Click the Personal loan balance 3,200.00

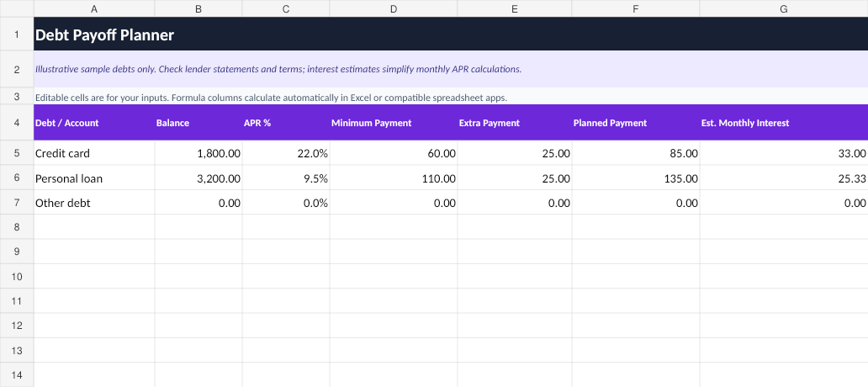198,178
